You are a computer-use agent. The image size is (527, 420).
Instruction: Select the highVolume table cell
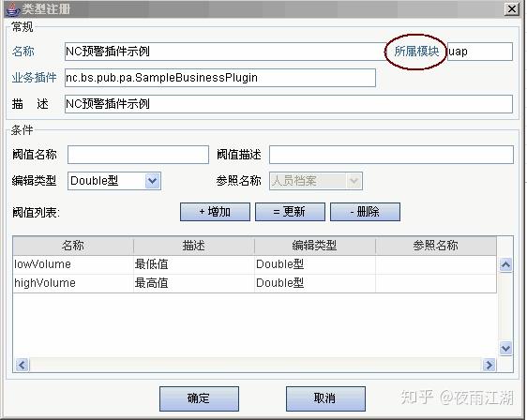point(73,283)
